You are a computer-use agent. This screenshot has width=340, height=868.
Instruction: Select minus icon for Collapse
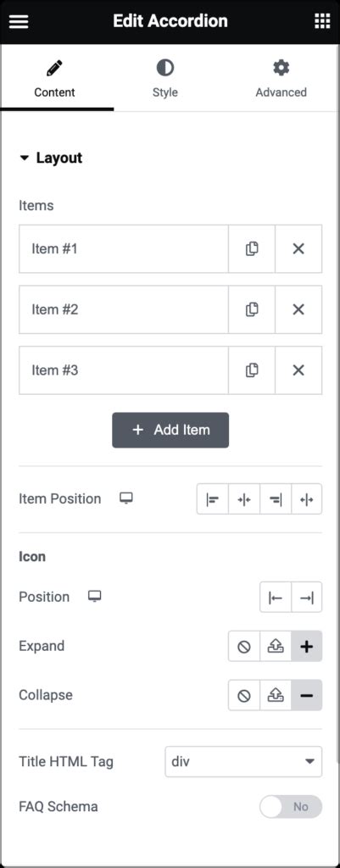coord(307,695)
